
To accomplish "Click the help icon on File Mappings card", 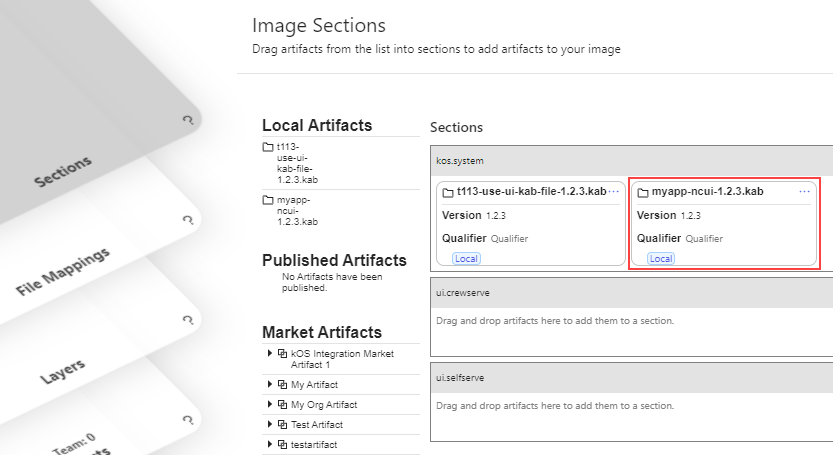I will pos(188,220).
